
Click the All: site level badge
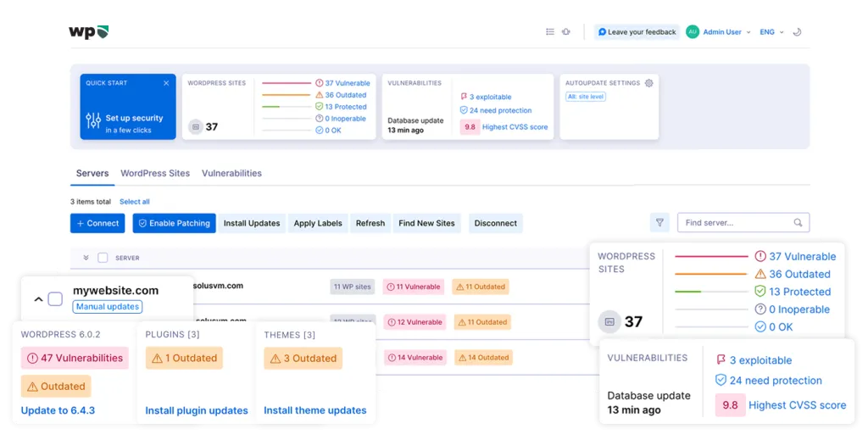pos(586,97)
